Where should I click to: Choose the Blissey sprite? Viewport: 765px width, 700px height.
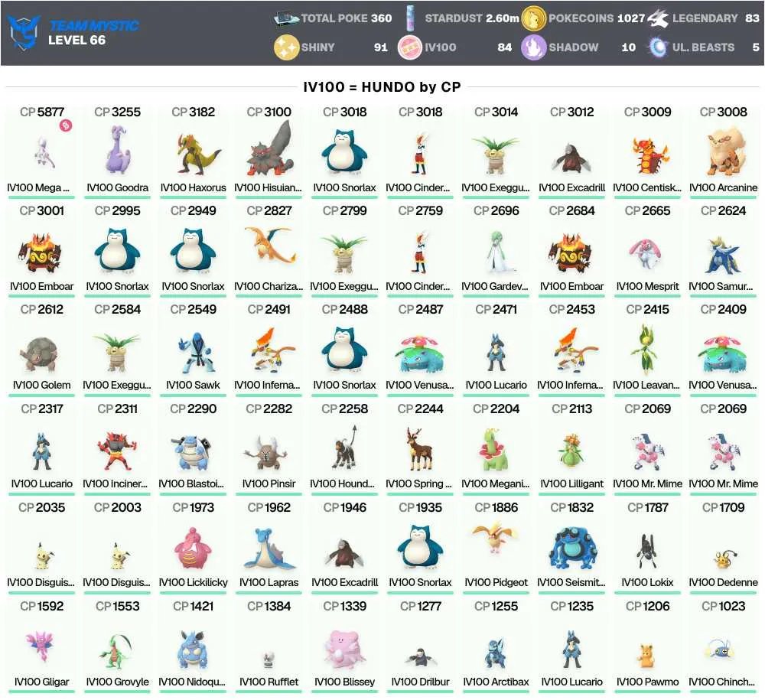(x=344, y=650)
